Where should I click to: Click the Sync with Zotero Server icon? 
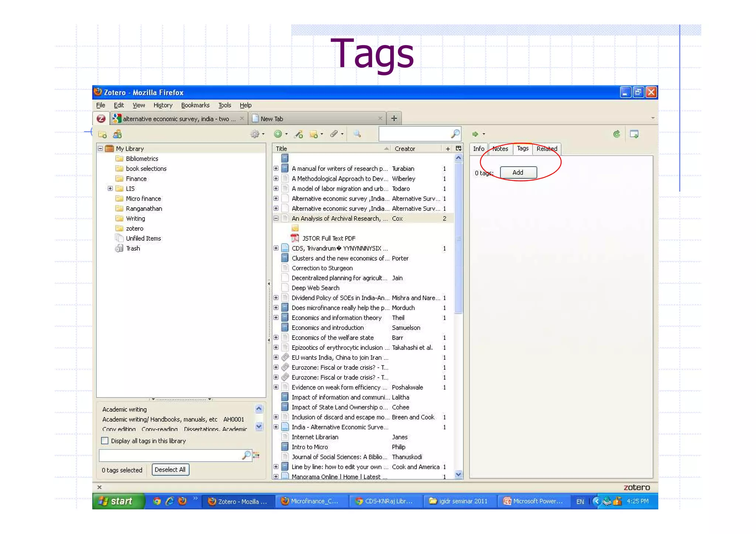[x=616, y=134]
